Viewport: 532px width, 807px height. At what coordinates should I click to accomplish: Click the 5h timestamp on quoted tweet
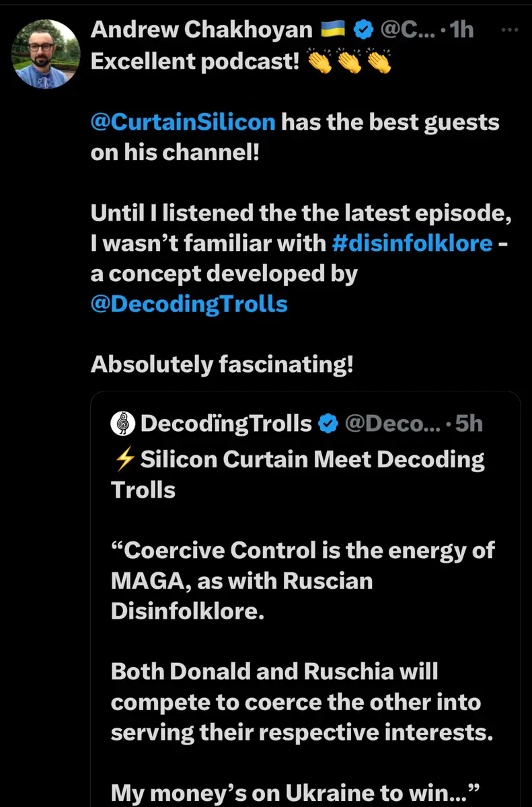click(469, 424)
